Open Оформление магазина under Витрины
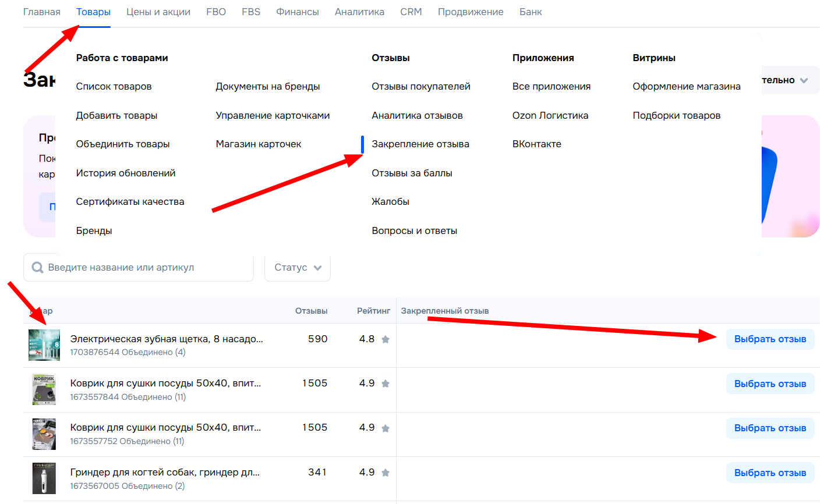The image size is (824, 504). [686, 87]
